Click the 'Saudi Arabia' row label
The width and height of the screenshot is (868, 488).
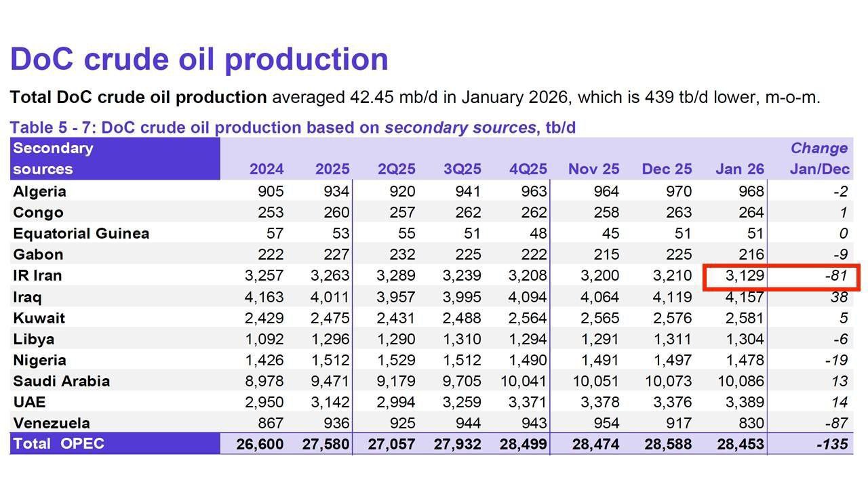click(61, 381)
